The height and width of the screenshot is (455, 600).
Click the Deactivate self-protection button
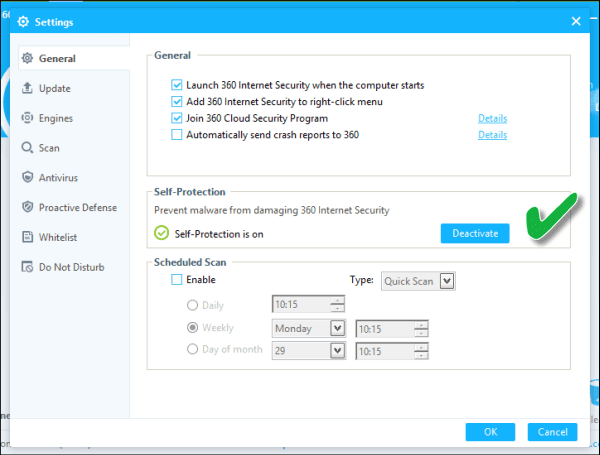(x=475, y=233)
